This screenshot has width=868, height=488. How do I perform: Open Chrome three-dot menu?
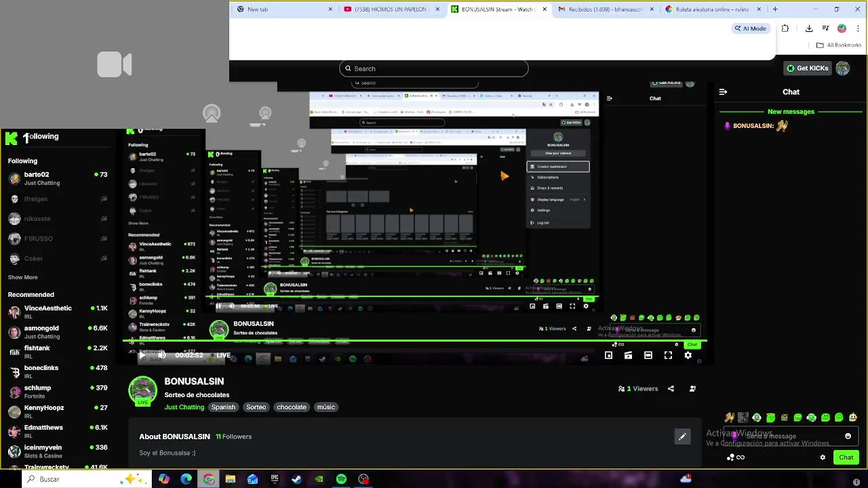tap(857, 28)
